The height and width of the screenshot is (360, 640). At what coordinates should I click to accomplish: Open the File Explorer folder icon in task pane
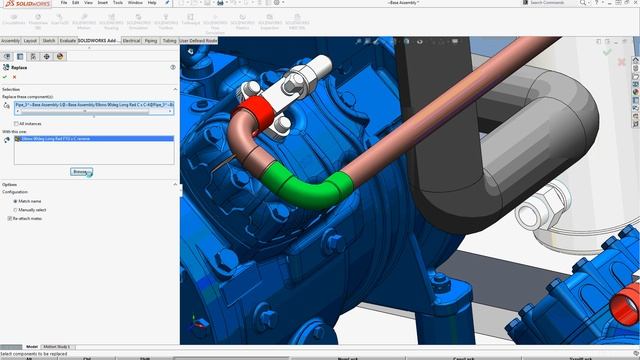pos(636,76)
